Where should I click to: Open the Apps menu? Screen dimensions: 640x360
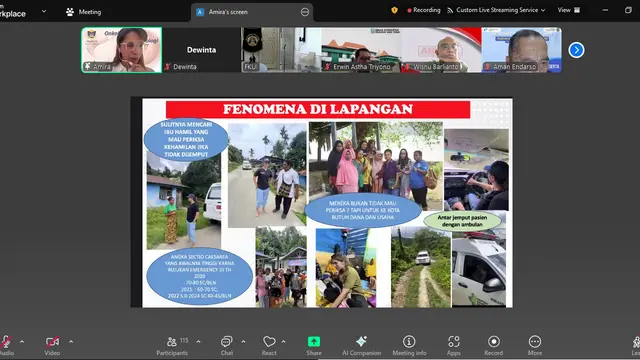tap(453, 345)
